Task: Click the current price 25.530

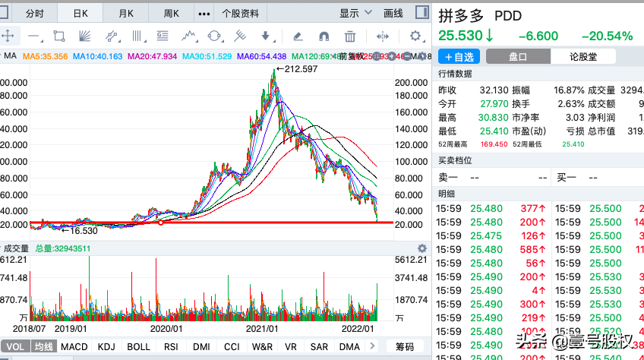Action: [x=460, y=36]
